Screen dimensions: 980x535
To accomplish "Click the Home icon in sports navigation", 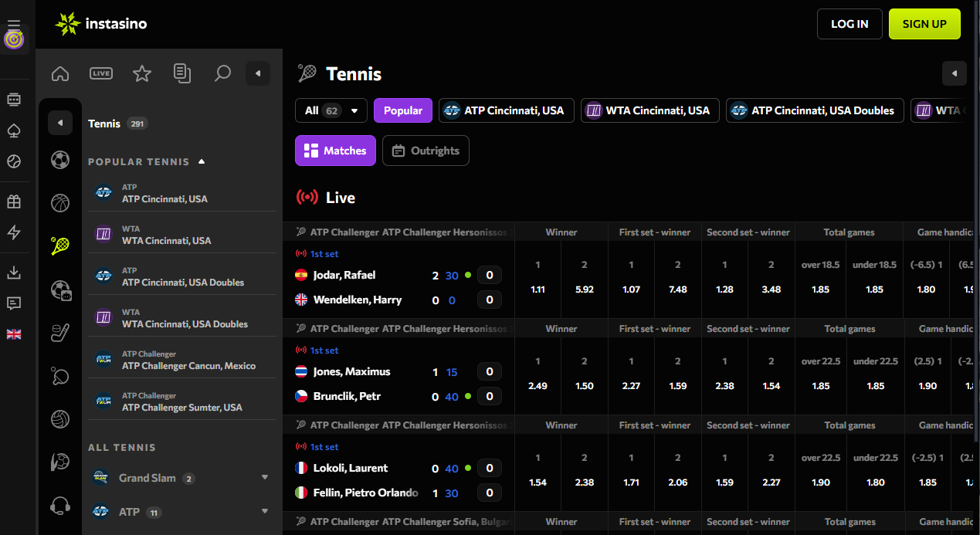I will point(60,73).
